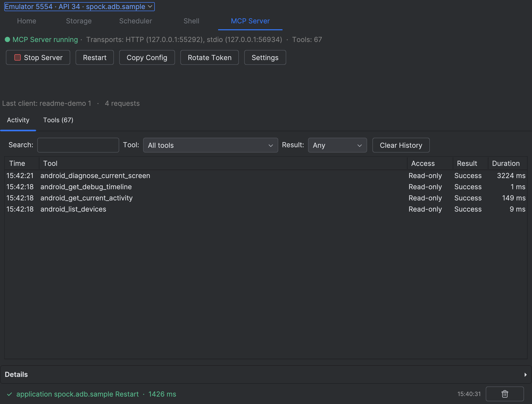Clear the activity history
Image resolution: width=532 pixels, height=404 pixels.
[x=401, y=145]
